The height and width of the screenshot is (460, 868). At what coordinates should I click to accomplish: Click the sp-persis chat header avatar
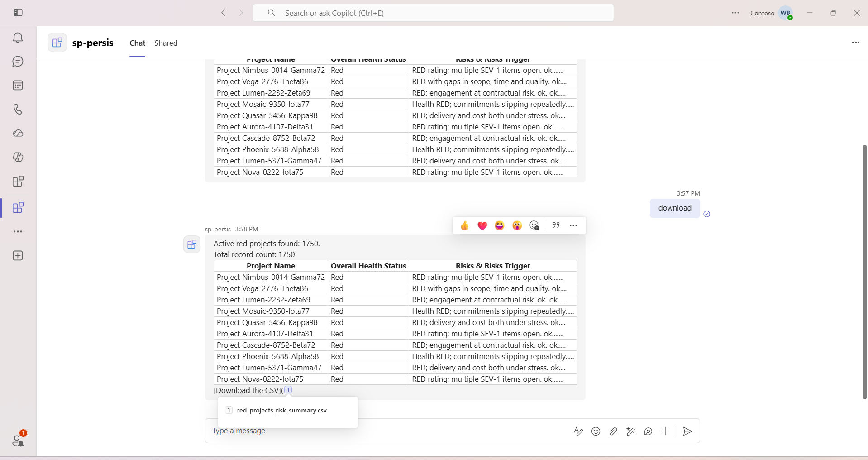tap(57, 43)
